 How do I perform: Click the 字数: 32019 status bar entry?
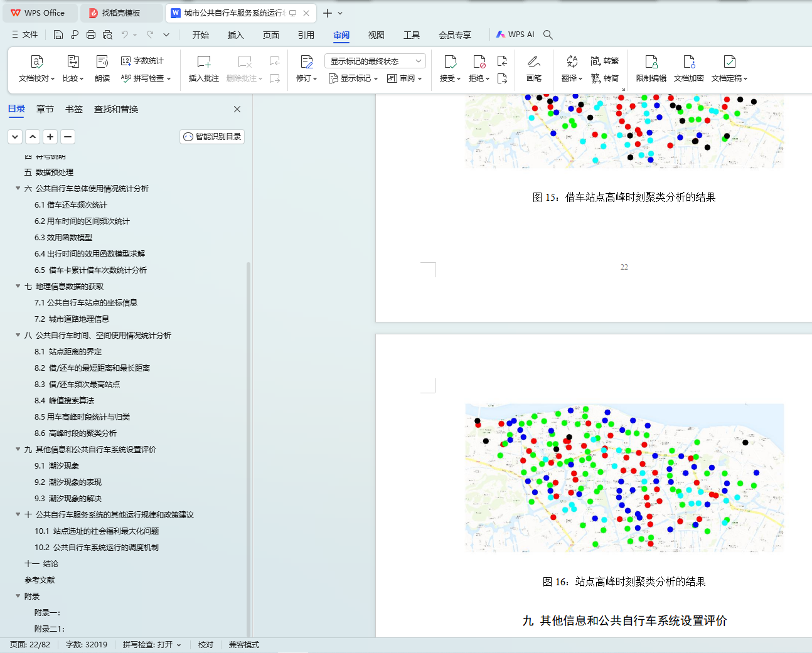pyautogui.click(x=87, y=645)
